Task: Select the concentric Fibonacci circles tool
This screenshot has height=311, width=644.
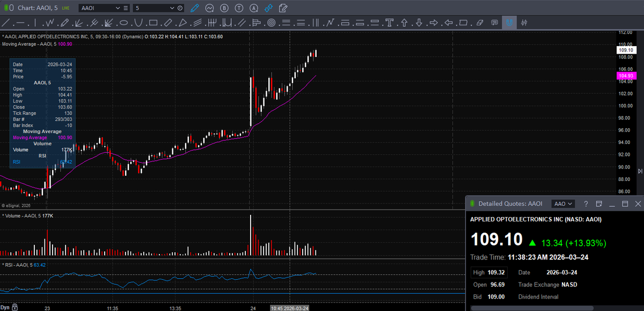Action: point(271,23)
